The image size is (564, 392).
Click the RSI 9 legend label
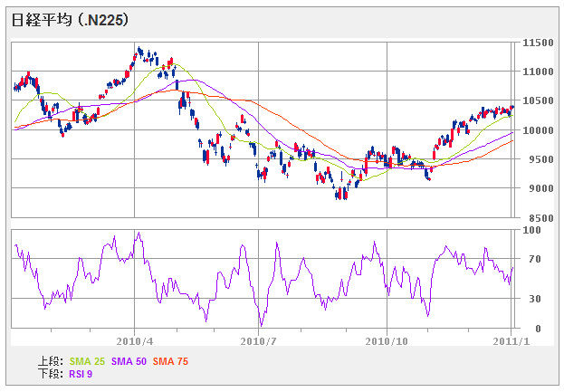click(81, 374)
